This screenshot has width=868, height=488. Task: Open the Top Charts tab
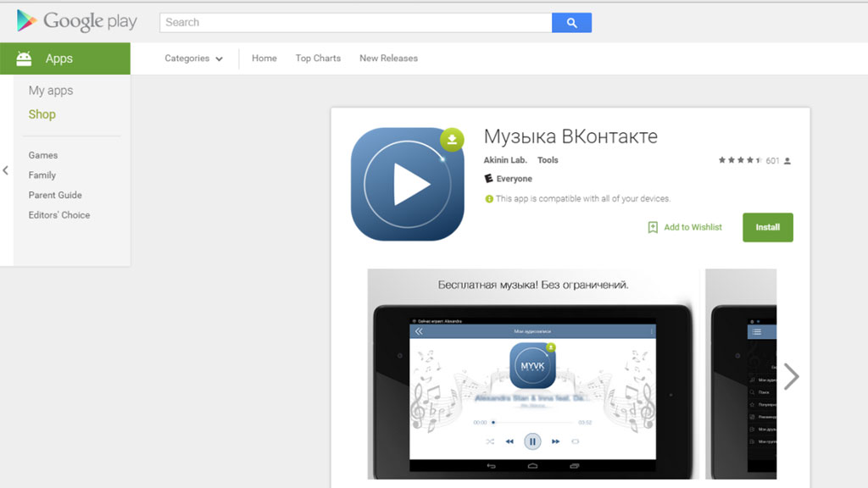pos(318,58)
